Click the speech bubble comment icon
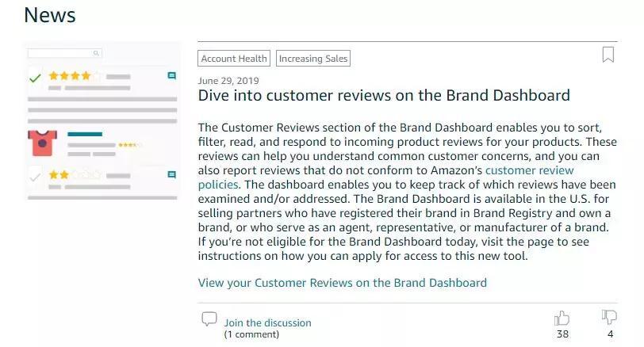The height and width of the screenshot is (347, 644). pos(209,318)
